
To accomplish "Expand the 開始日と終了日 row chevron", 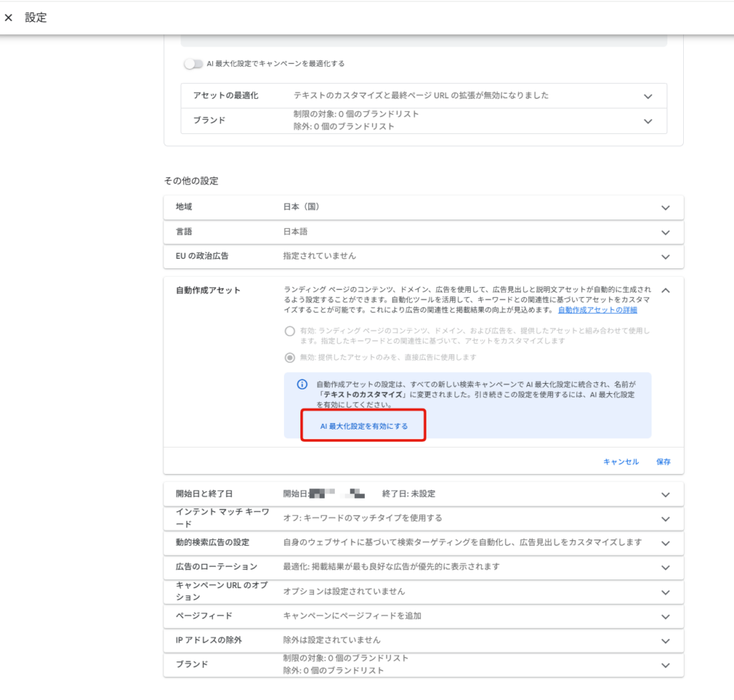I will [x=665, y=495].
